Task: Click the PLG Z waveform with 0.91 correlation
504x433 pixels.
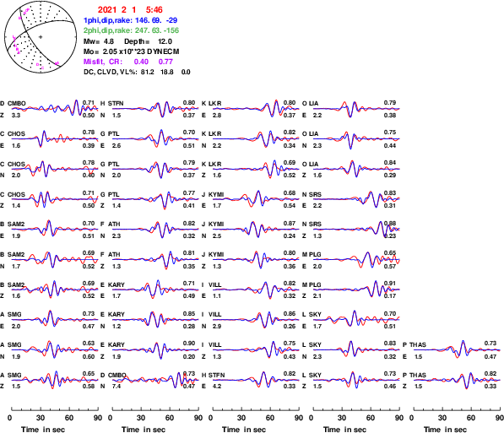Action: 356,290
